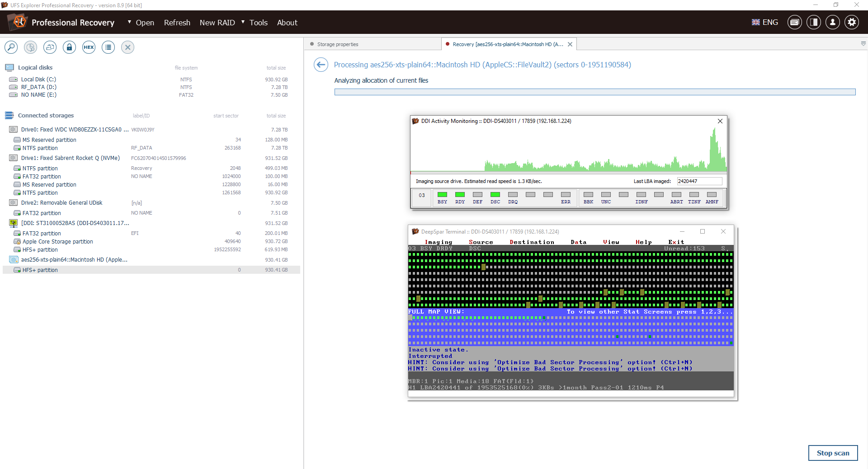Screen dimensions: 868x469
Task: Select the Drive2 Removable General UDisk icon
Action: coord(14,202)
